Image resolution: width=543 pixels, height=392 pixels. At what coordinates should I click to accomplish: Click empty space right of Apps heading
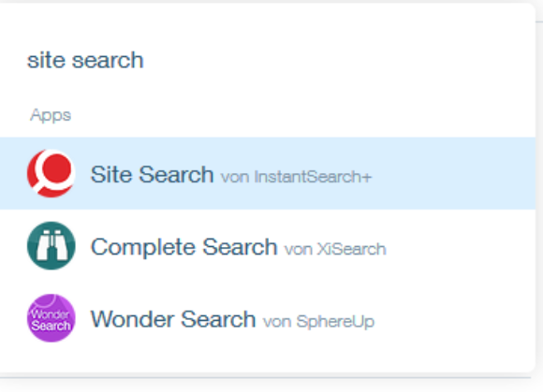pyautogui.click(x=301, y=115)
